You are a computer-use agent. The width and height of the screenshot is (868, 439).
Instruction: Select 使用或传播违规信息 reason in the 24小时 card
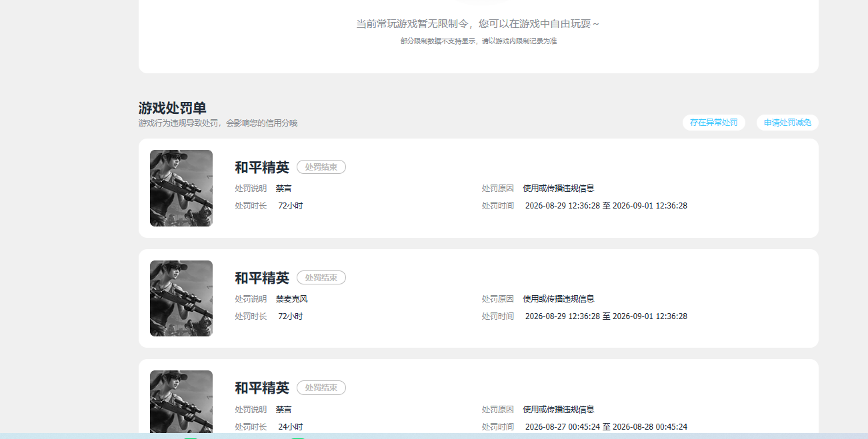[559, 410]
